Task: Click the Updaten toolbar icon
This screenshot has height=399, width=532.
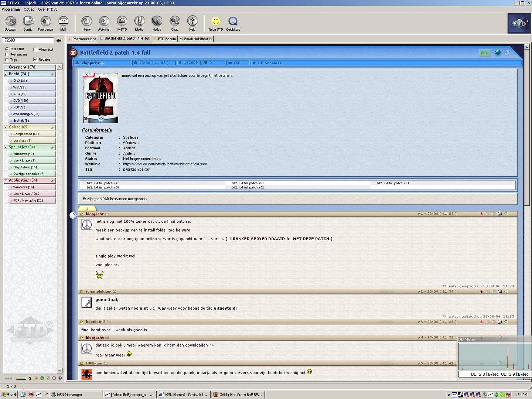Action: (x=10, y=23)
